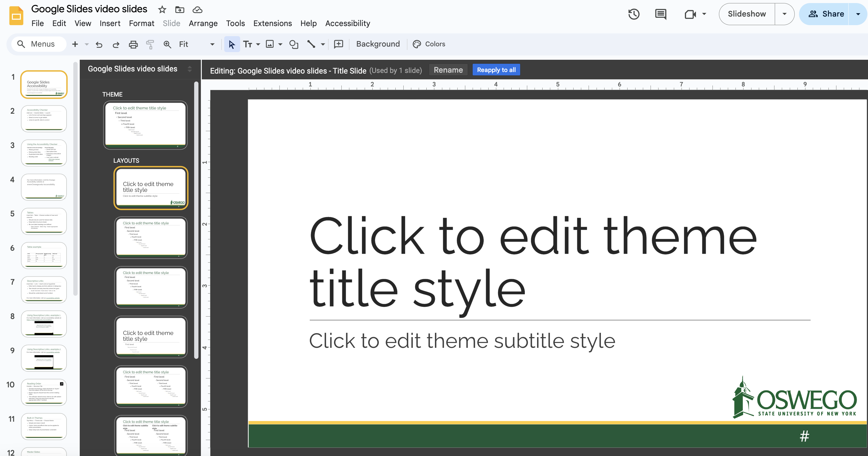Redo the last action
Image resolution: width=868 pixels, height=456 pixels.
116,44
